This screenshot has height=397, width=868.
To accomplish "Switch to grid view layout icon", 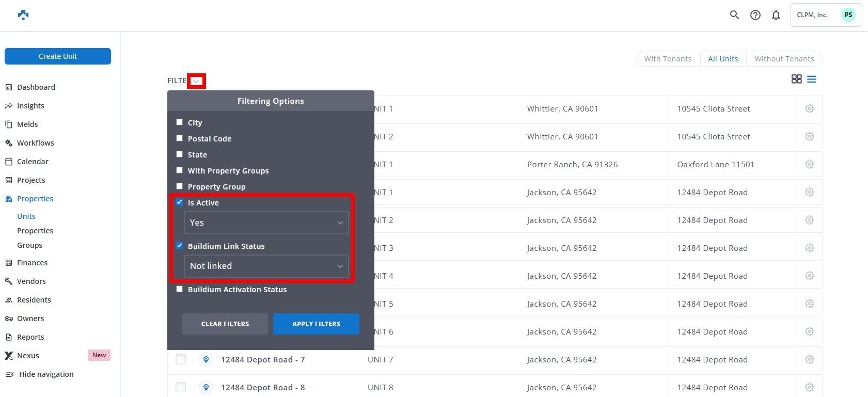I will 796,79.
